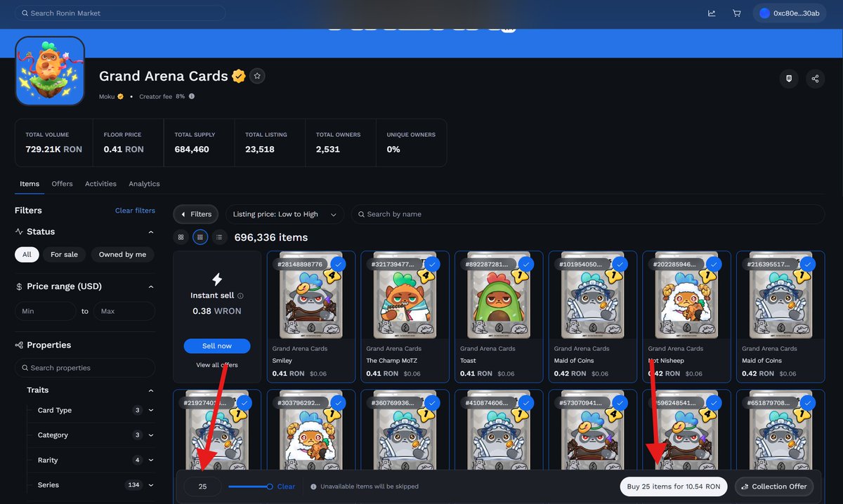The height and width of the screenshot is (504, 843).
Task: Collapse the Price range (USD) section
Action: pos(151,286)
